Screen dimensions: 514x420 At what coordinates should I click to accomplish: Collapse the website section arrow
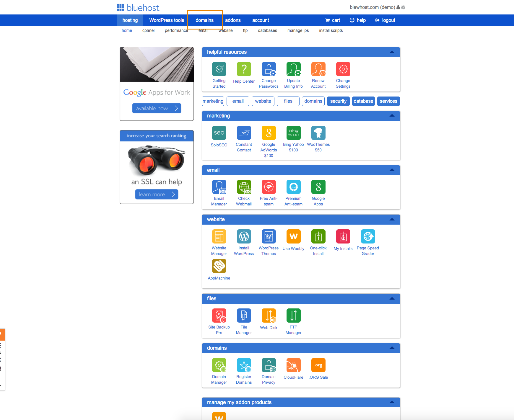click(x=392, y=219)
